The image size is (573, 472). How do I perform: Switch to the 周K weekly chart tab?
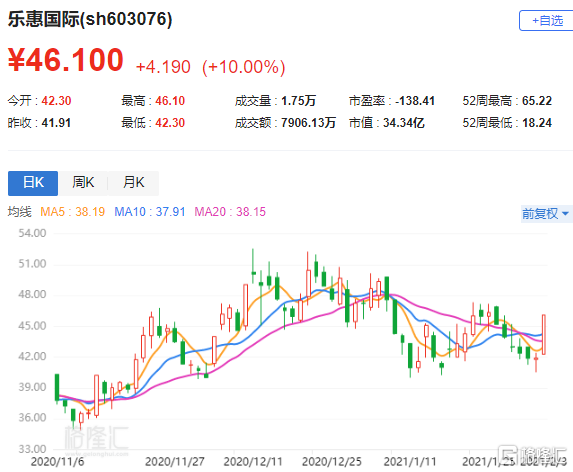83,183
